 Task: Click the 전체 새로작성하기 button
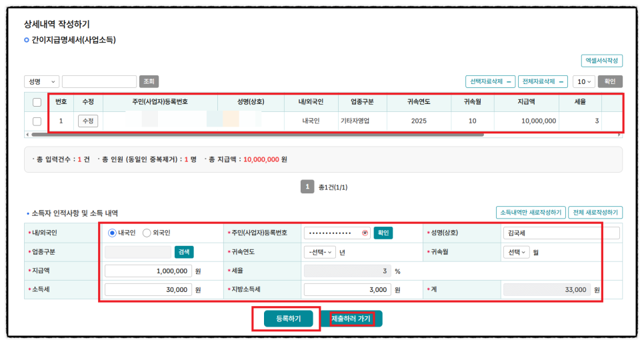tap(595, 212)
